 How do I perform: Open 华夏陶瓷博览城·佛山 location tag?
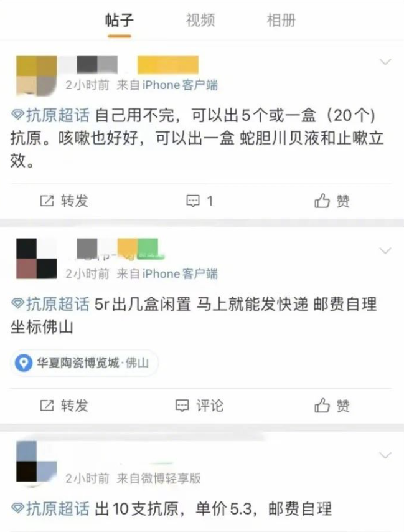[x=85, y=363]
